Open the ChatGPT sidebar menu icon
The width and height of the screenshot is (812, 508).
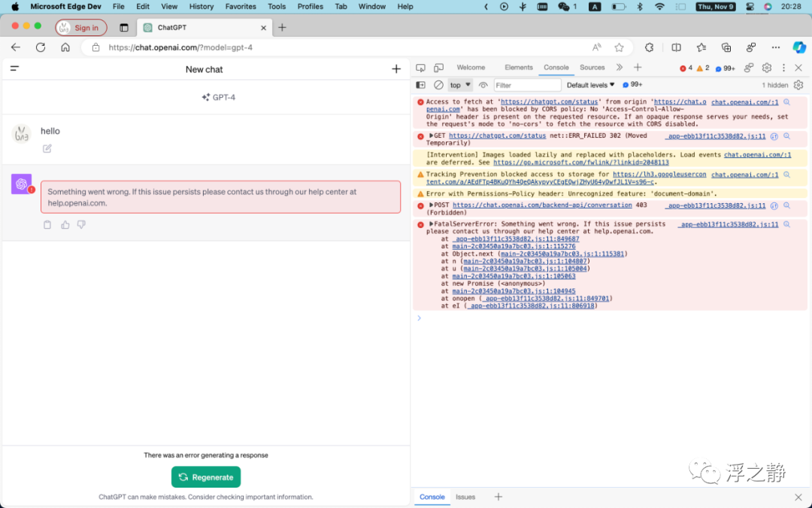pos(14,68)
